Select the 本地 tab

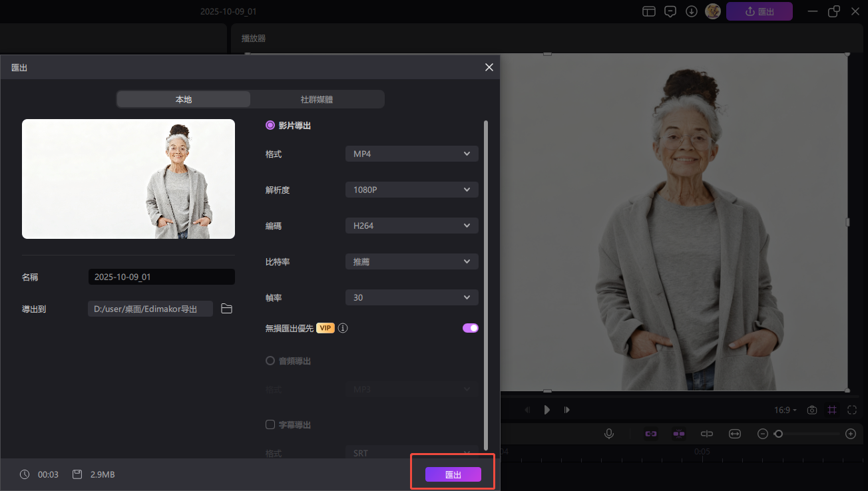184,99
